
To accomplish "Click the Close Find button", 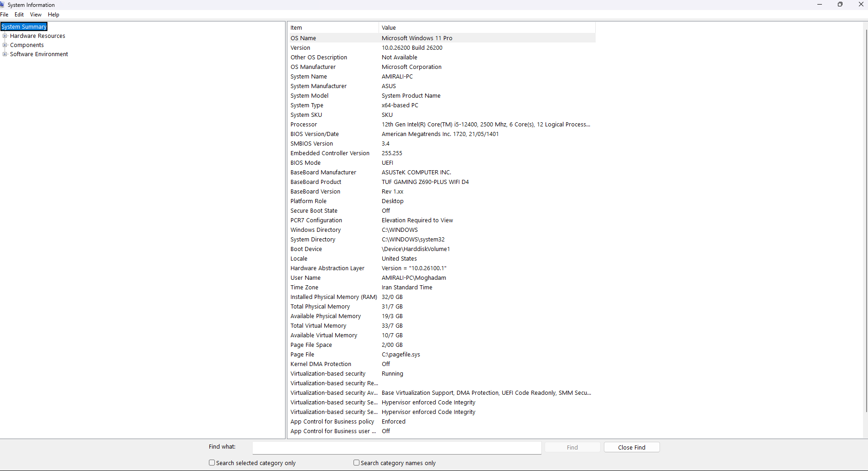I will tap(632, 447).
